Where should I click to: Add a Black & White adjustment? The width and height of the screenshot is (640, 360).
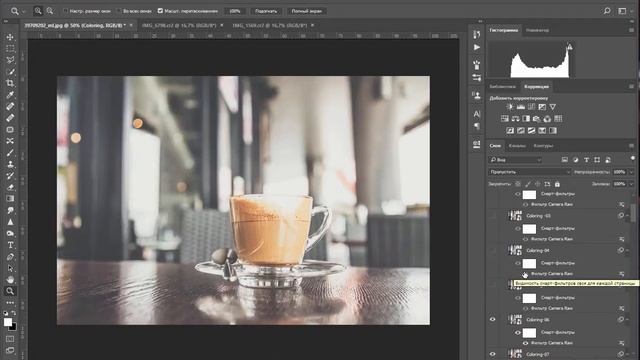tap(526, 119)
